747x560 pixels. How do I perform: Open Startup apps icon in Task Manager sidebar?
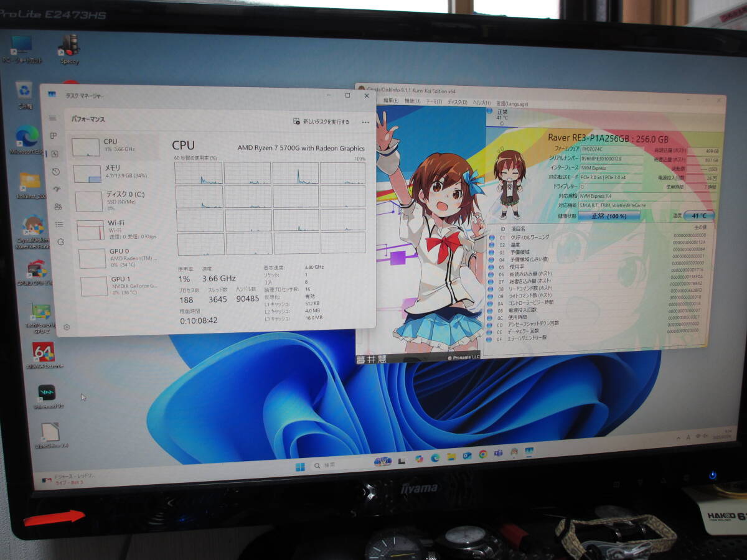point(57,189)
